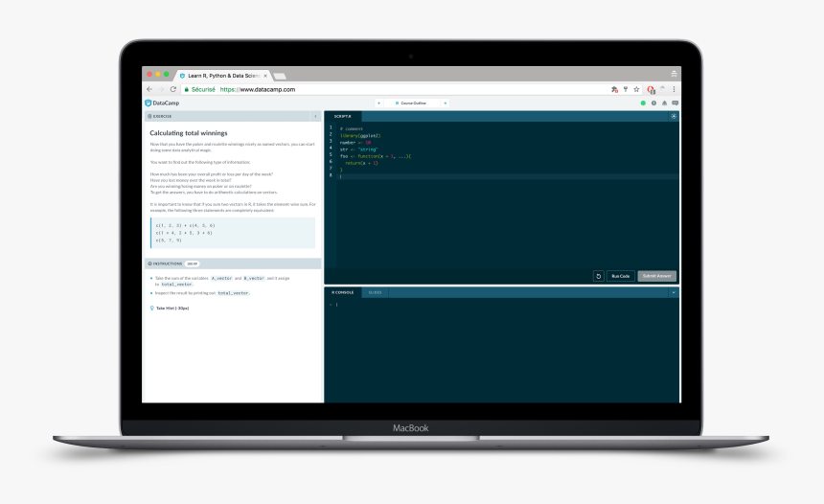Image resolution: width=824 pixels, height=504 pixels.
Task: Click the library(ggplot2) code line
Action: 360,136
